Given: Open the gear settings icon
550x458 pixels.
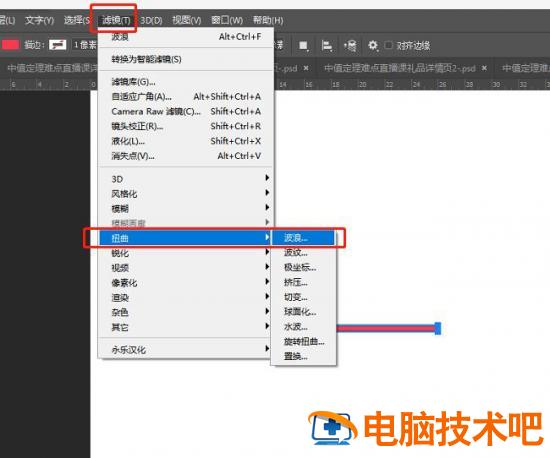Looking at the screenshot, I should pos(373,45).
